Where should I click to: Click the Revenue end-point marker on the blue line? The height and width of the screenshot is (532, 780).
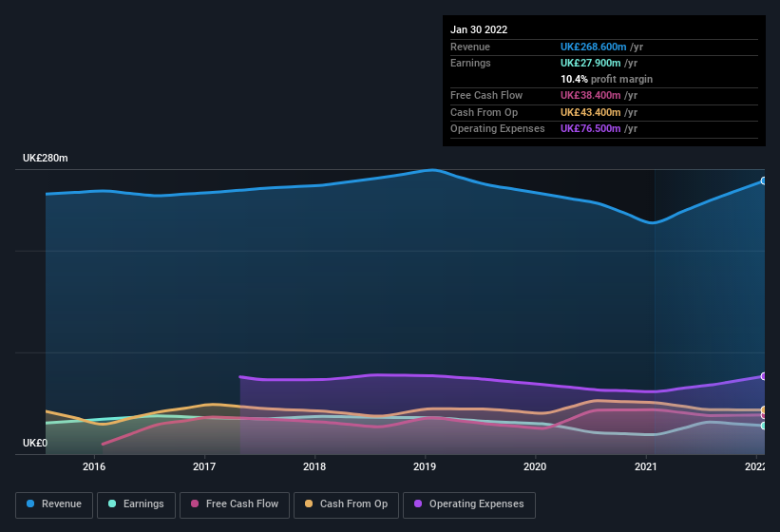coord(763,181)
